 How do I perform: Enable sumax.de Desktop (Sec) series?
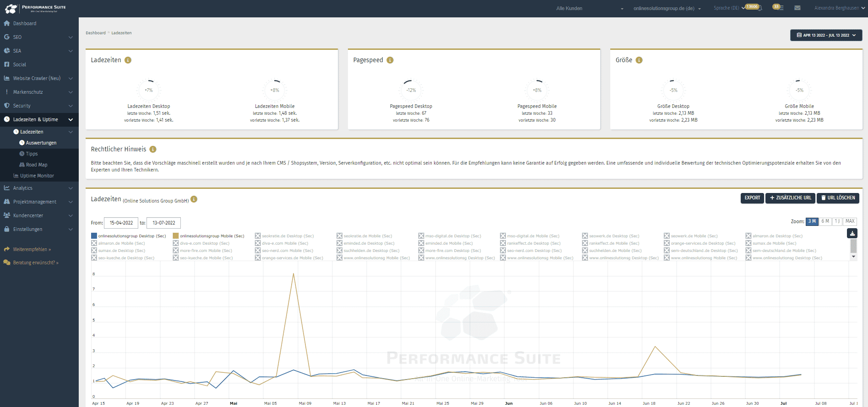pos(118,251)
